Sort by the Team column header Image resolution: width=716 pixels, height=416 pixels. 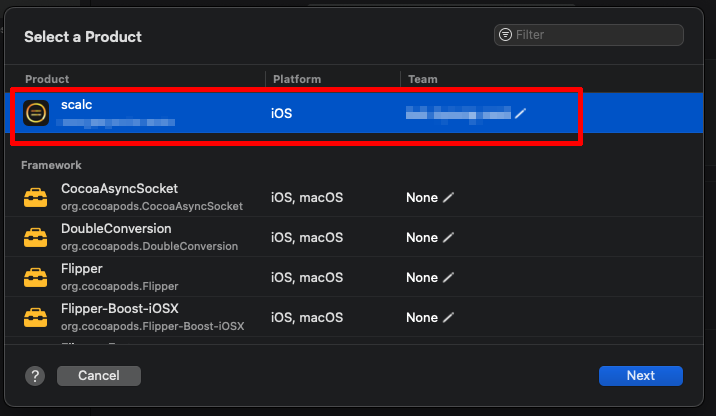click(423, 79)
